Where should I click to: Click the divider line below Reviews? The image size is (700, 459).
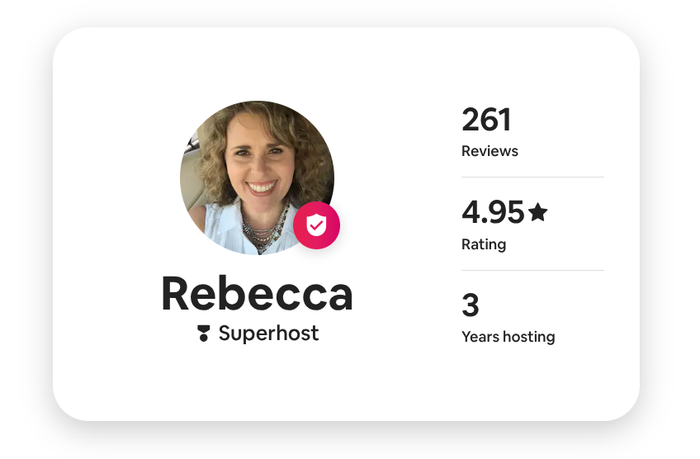(532, 178)
